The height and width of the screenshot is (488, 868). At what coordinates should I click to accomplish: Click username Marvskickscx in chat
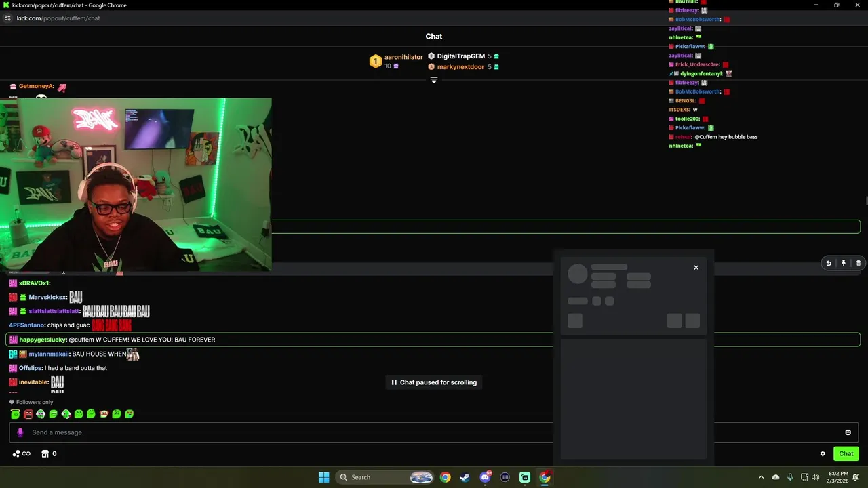[47, 297]
